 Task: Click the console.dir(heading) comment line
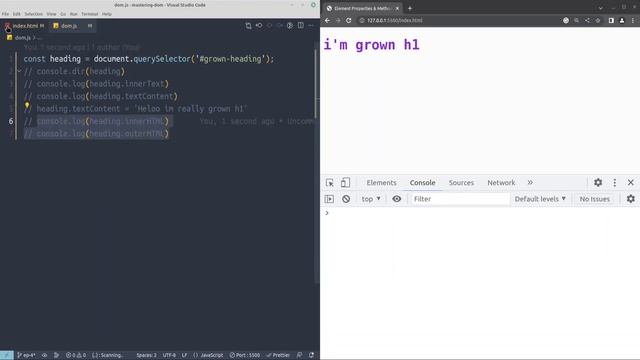(x=74, y=71)
